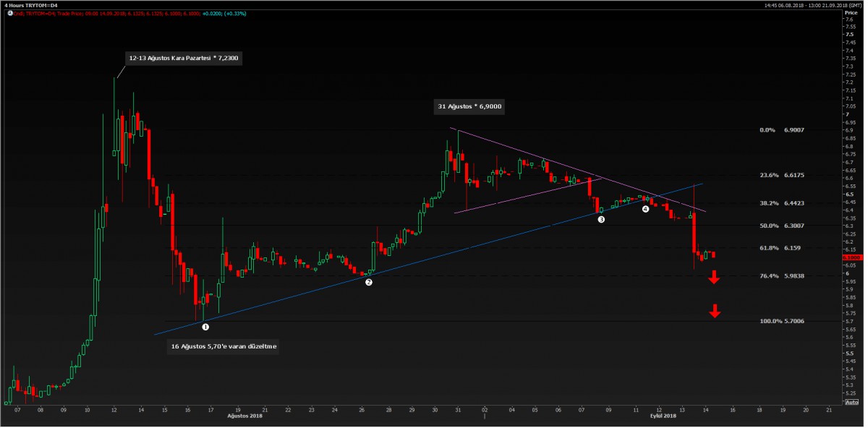868x428 pixels.
Task: Select the red current price tag 6.1000
Action: coord(851,257)
